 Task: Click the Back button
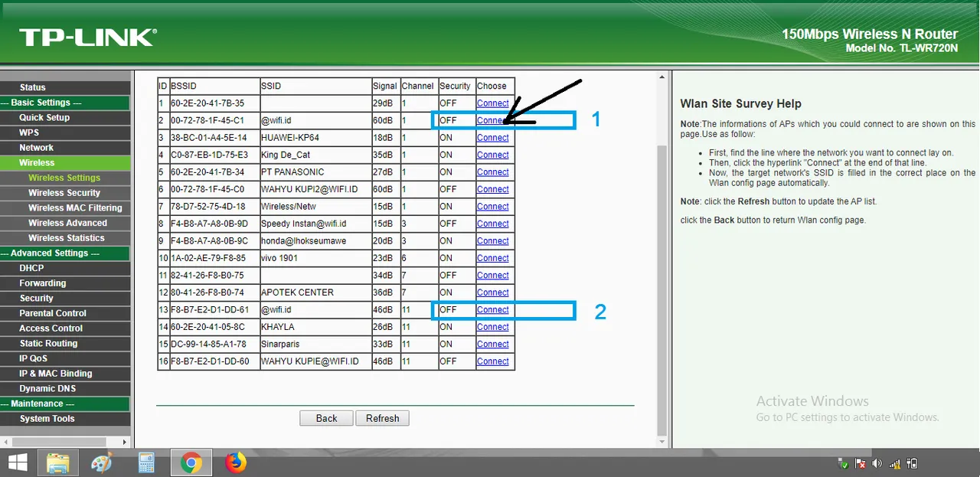pos(326,418)
